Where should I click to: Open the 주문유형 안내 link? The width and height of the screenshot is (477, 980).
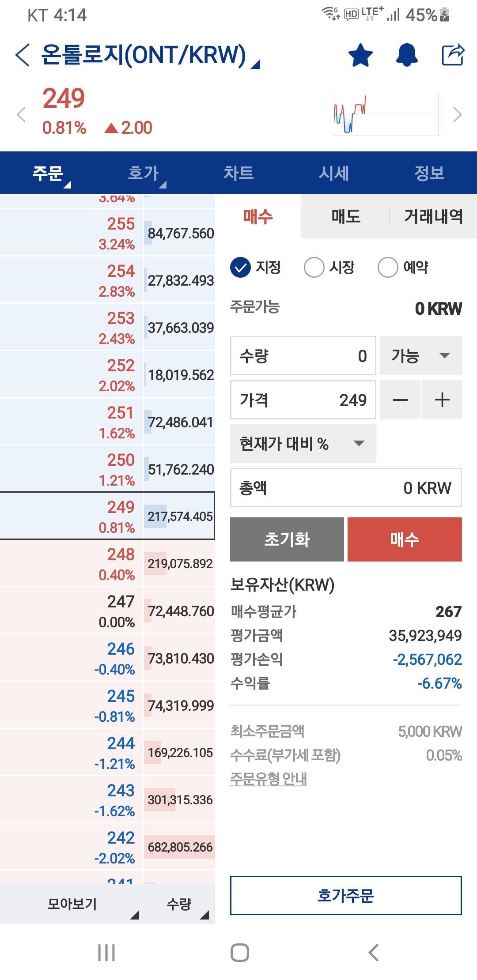269,779
